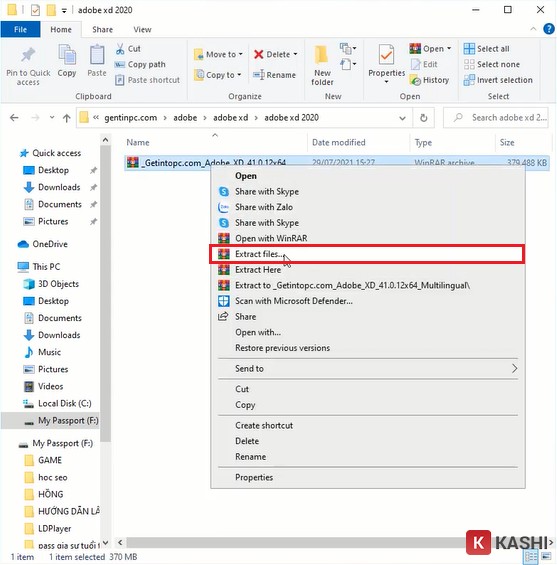The width and height of the screenshot is (557, 565).
Task: Open Quick Access Toolbar customize dropdown
Action: pyautogui.click(x=64, y=11)
